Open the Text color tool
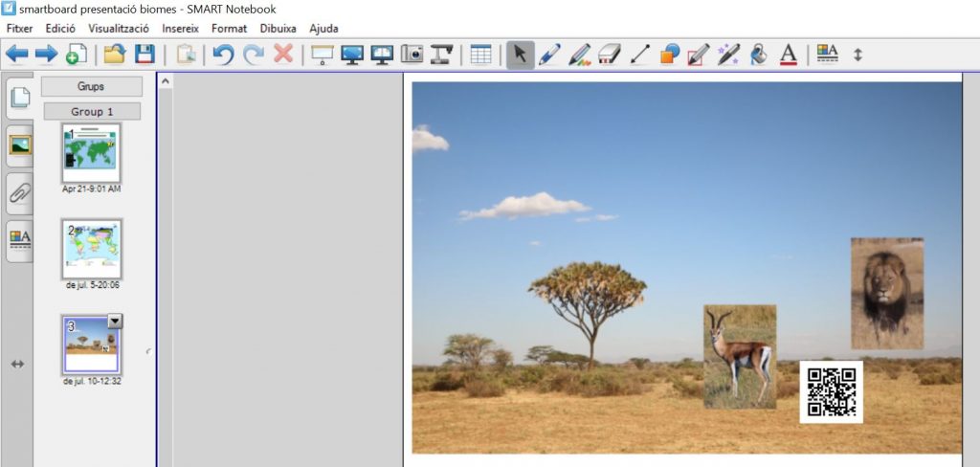Screen dimensions: 980x467 pos(789,55)
